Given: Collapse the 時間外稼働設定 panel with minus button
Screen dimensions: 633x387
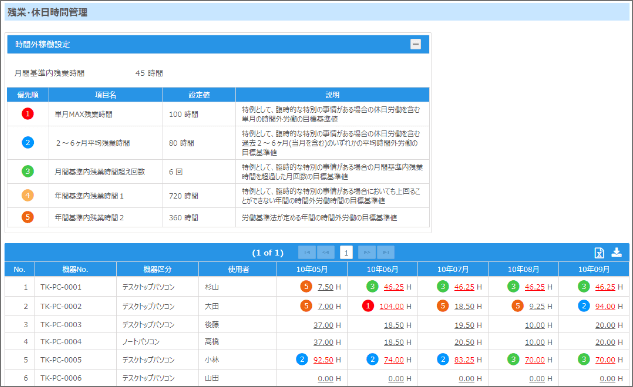Looking at the screenshot, I should [415, 44].
